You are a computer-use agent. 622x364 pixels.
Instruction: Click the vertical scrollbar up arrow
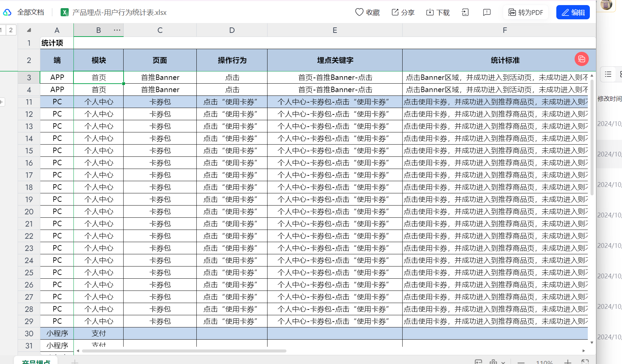pyautogui.click(x=592, y=75)
